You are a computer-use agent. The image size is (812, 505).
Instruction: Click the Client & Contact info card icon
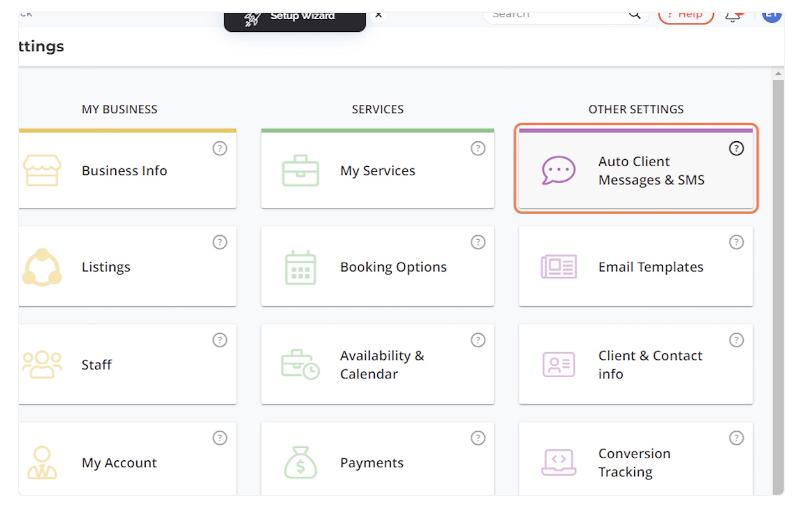(x=558, y=364)
